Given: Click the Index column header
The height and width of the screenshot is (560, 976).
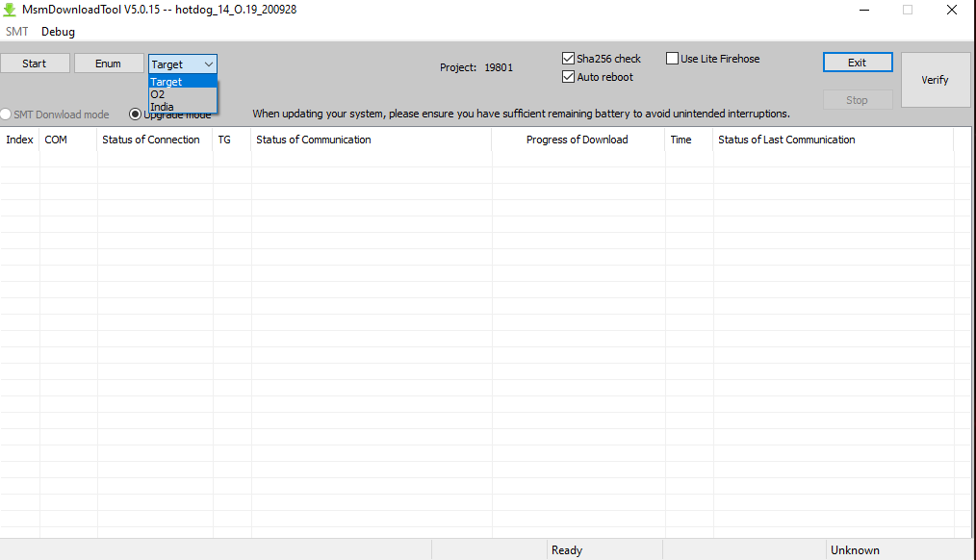Looking at the screenshot, I should (19, 140).
